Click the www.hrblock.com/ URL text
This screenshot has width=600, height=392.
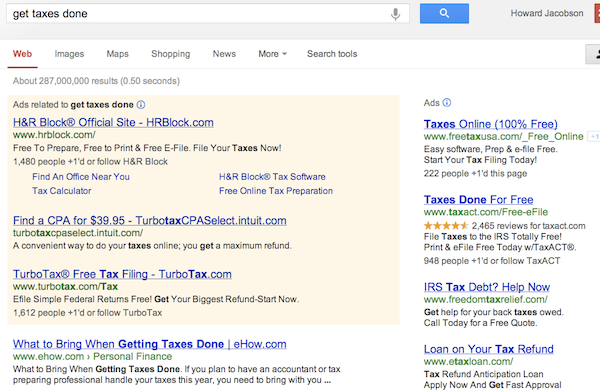[x=54, y=135]
